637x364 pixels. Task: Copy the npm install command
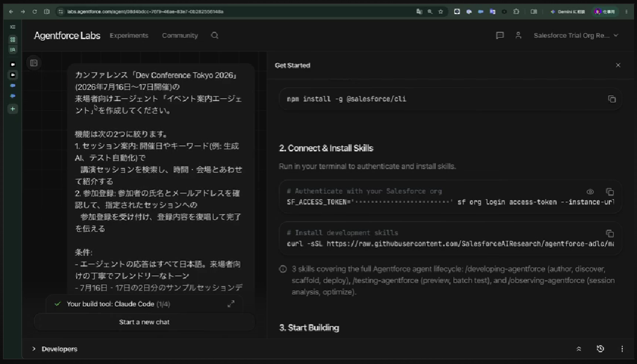(612, 99)
